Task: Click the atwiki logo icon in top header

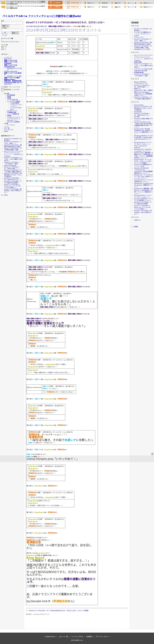Action: (3, 3)
